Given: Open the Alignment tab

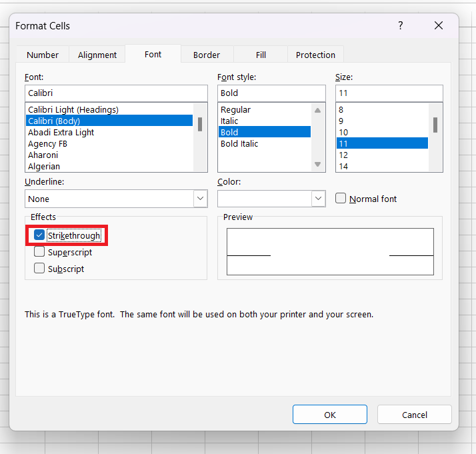Looking at the screenshot, I should pyautogui.click(x=97, y=55).
